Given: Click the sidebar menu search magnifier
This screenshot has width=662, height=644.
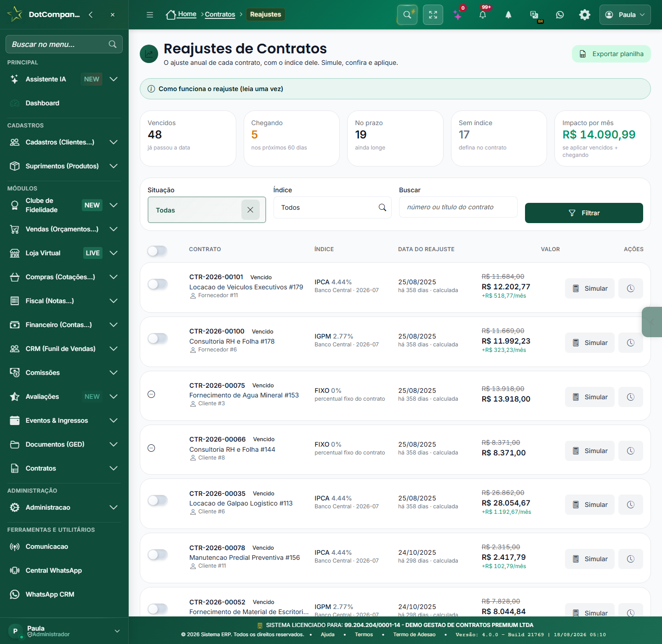Looking at the screenshot, I should (x=113, y=44).
